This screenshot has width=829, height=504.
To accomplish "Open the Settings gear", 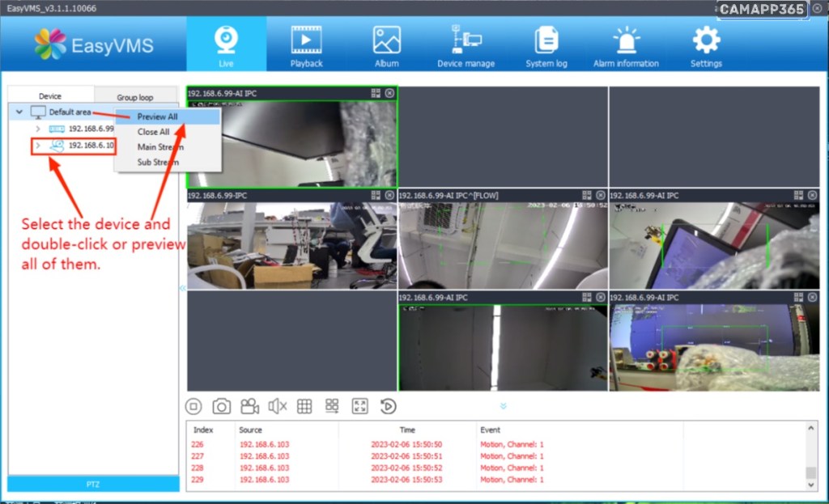I will (706, 45).
